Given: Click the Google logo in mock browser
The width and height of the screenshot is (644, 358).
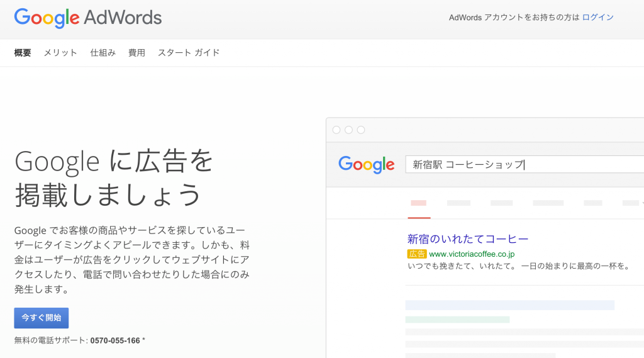Looking at the screenshot, I should pos(367,164).
